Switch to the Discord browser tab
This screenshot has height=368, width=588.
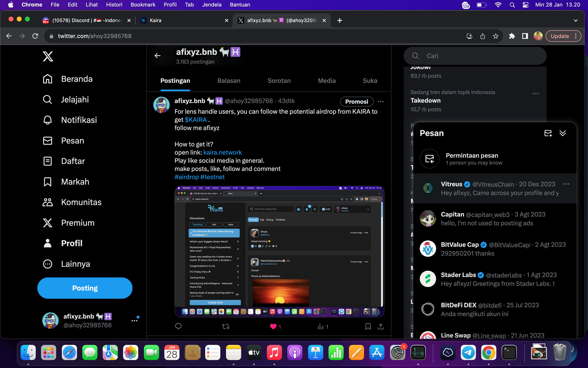[86, 20]
